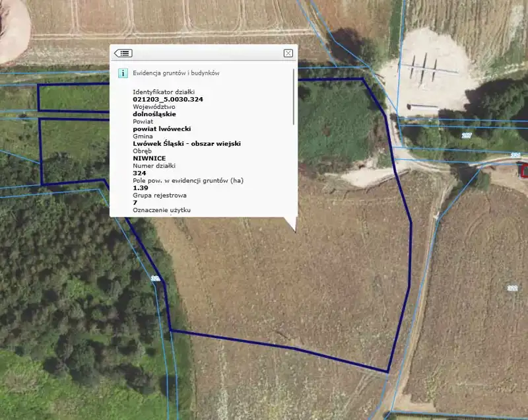Click parcel label 287 on the map
This screenshot has width=528, height=420.
[x=467, y=135]
